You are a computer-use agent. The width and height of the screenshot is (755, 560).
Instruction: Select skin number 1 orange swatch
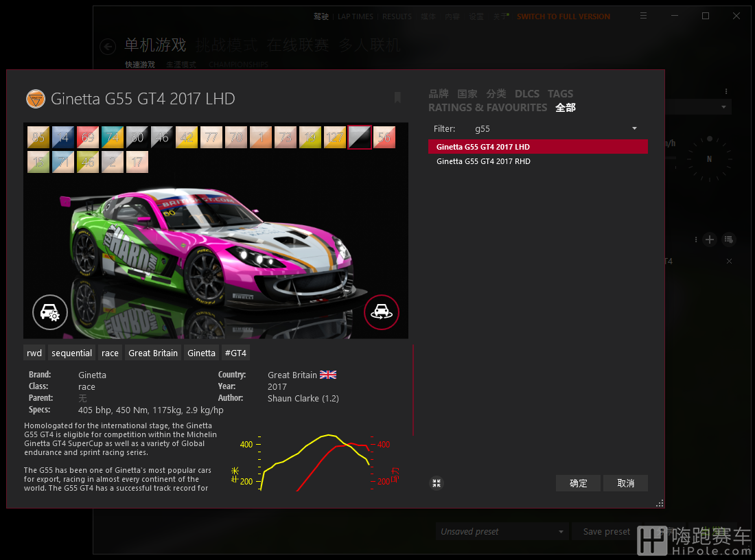pyautogui.click(x=261, y=137)
